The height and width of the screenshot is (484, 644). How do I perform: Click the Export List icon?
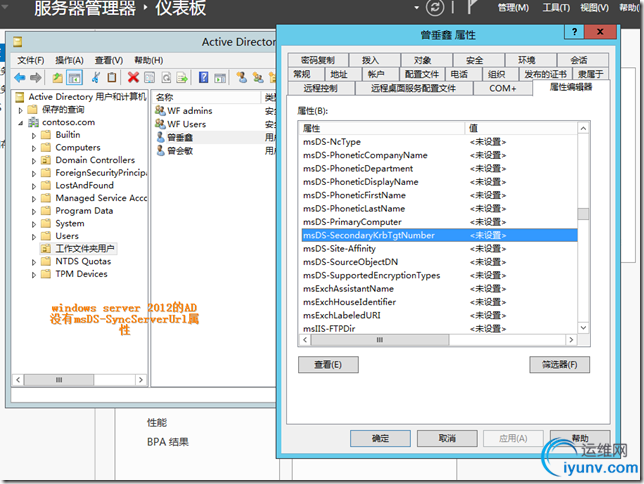tap(182, 77)
